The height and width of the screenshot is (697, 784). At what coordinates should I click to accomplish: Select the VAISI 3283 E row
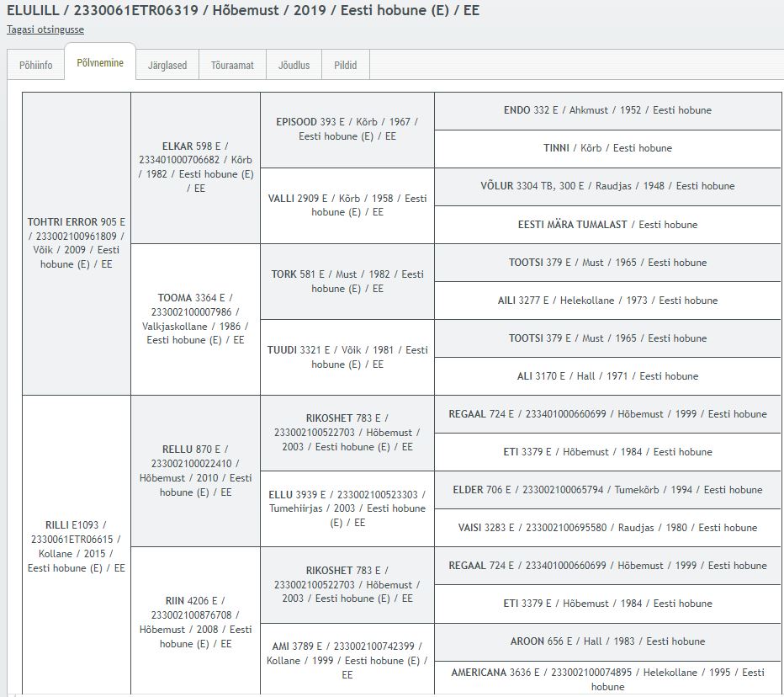tap(607, 528)
